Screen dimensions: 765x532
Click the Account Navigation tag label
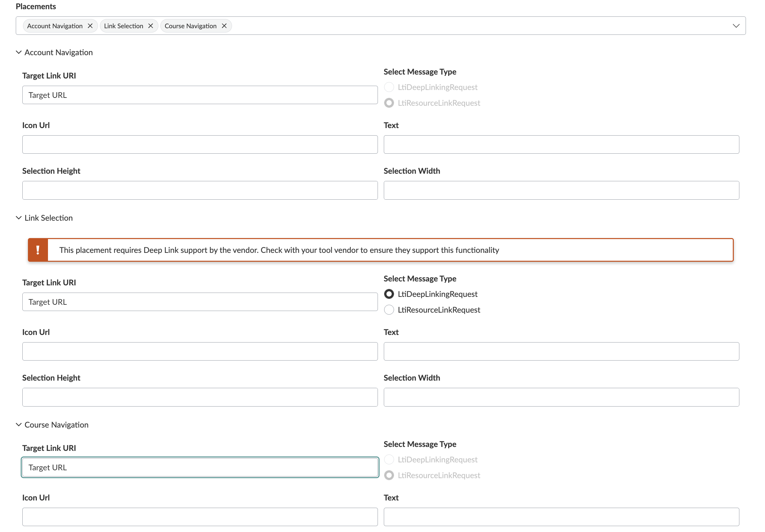pyautogui.click(x=55, y=26)
